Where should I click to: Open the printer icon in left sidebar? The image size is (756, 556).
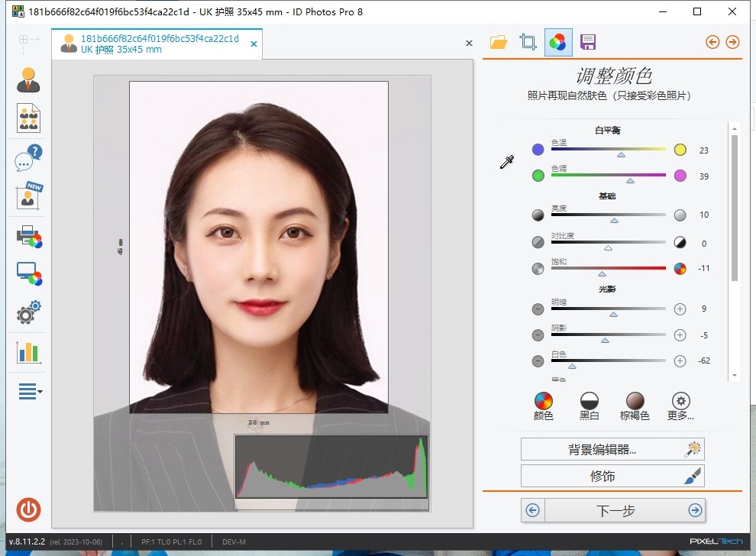click(x=28, y=236)
